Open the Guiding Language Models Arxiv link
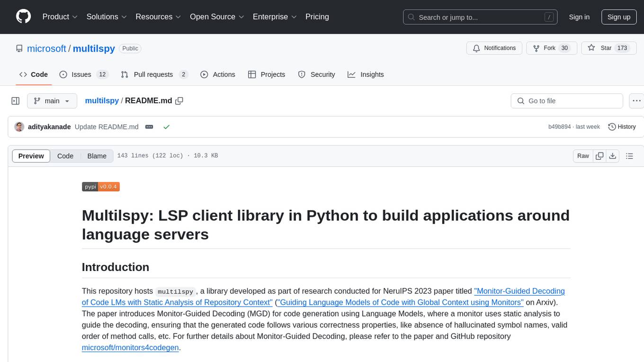 point(401,302)
